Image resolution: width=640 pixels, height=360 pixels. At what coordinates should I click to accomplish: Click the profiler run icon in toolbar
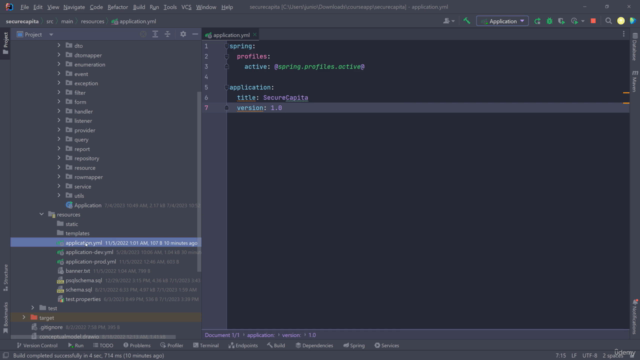[574, 21]
